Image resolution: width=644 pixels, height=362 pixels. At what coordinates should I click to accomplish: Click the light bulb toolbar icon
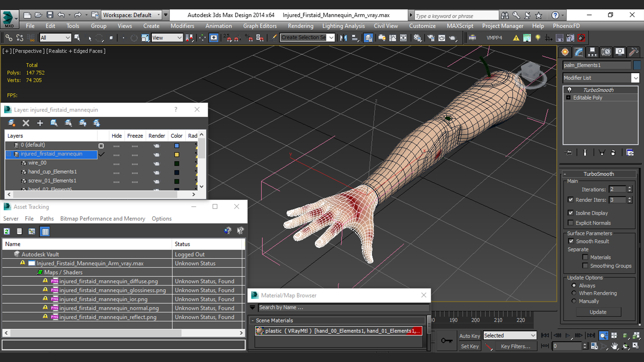click(538, 38)
